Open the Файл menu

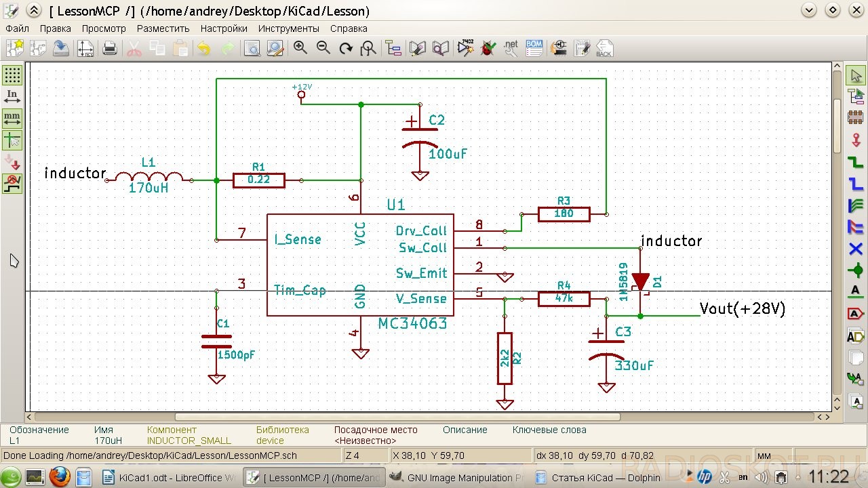point(17,28)
